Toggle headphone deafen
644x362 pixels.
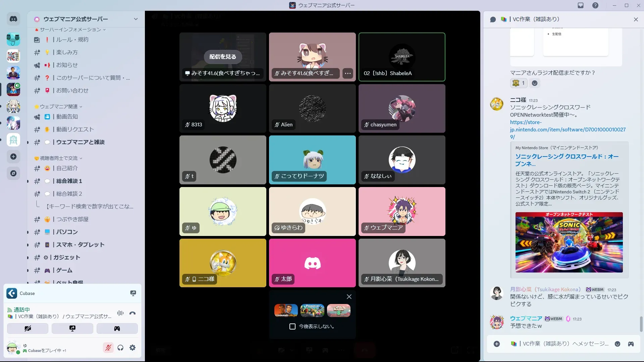(x=120, y=348)
